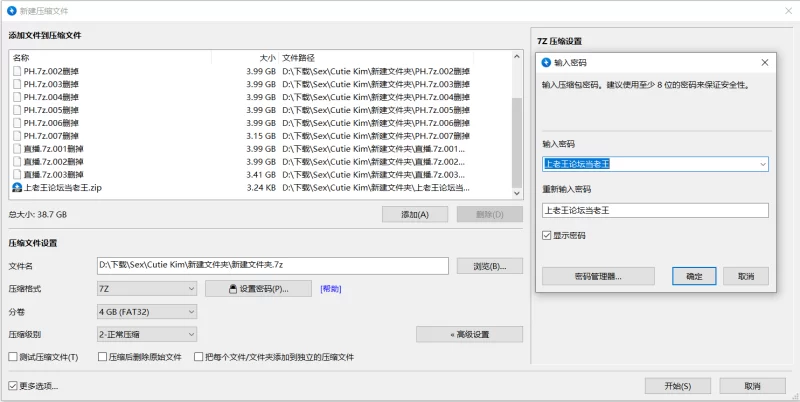Click the 输入密码 password field
This screenshot has height=402, width=800.
click(x=655, y=164)
